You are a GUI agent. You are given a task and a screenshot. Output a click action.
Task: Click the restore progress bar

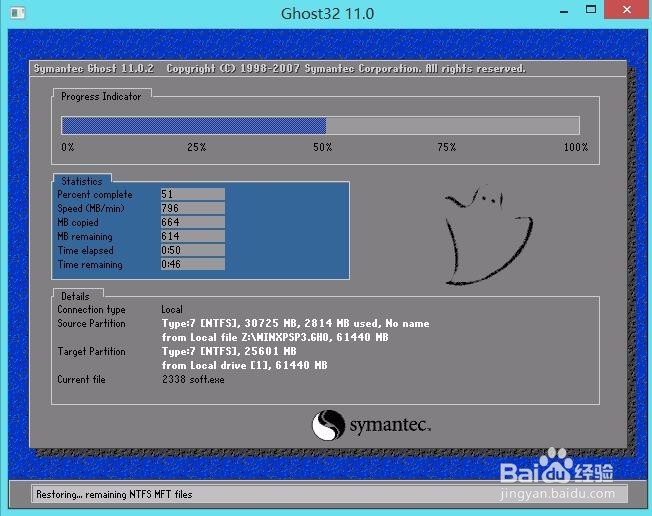[x=320, y=125]
